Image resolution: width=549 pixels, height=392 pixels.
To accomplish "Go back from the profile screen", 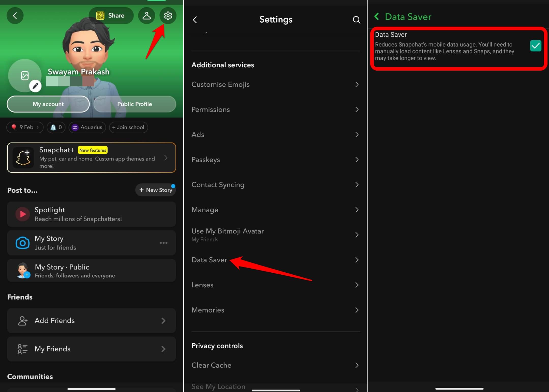I will point(15,16).
